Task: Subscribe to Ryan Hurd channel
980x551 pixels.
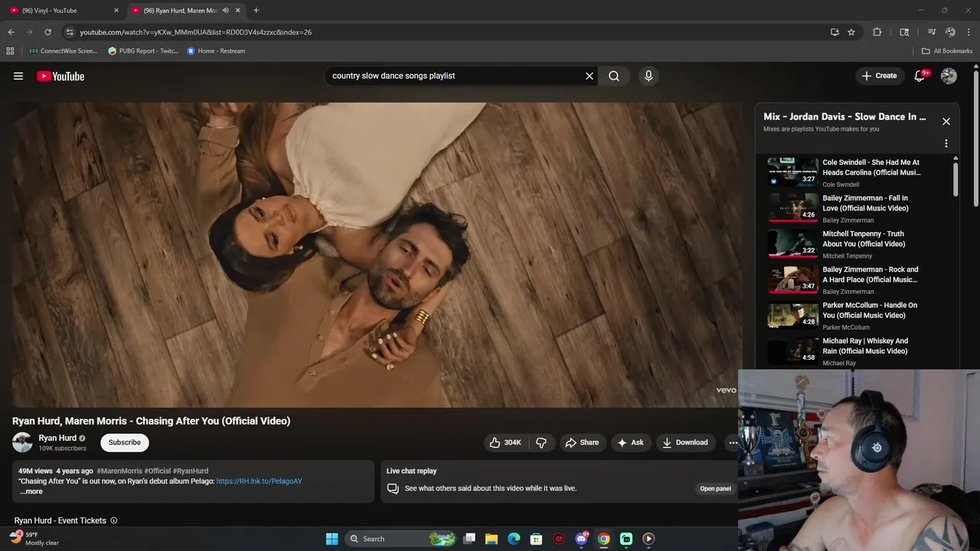Action: point(124,442)
